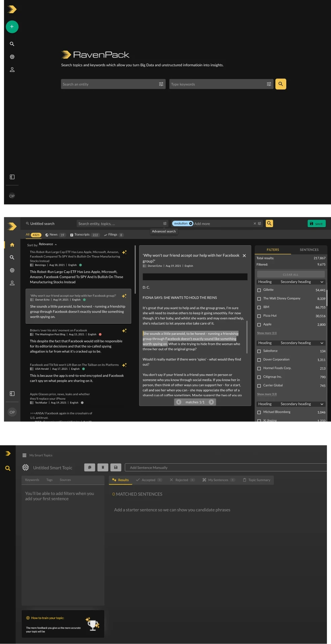Open the Topic Summary tab

point(257,480)
